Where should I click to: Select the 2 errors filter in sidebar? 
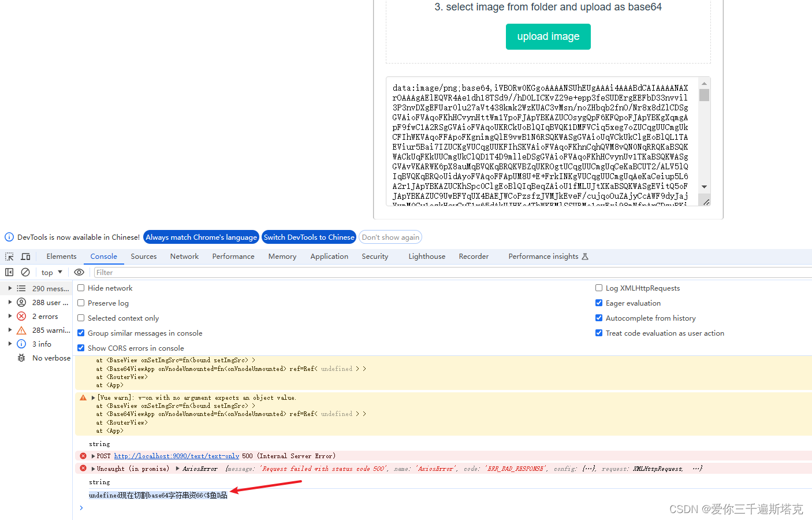pos(44,316)
